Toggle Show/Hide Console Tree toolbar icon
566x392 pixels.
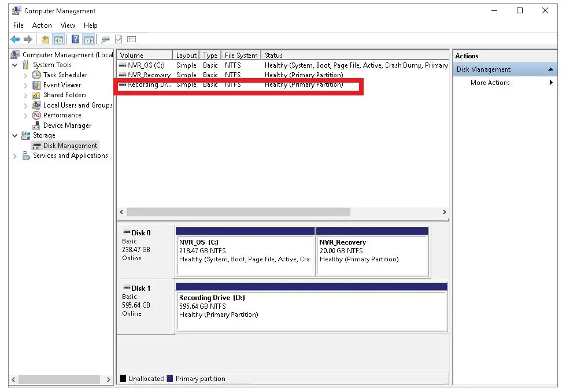point(58,39)
